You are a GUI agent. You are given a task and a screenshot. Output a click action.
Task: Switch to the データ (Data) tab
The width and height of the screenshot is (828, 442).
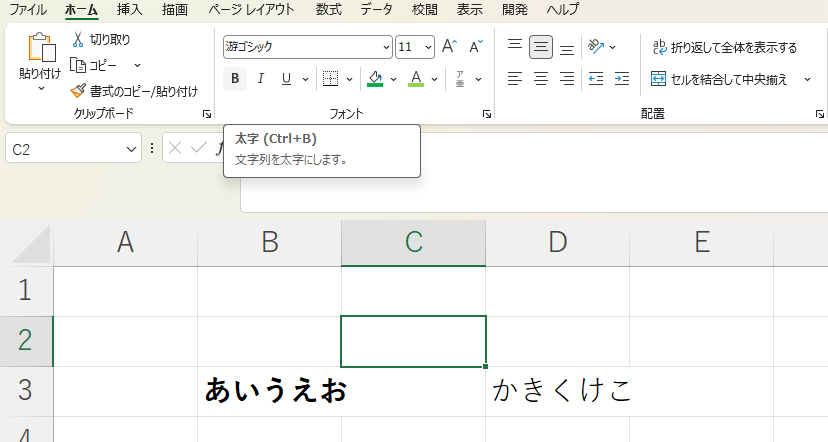coord(377,10)
